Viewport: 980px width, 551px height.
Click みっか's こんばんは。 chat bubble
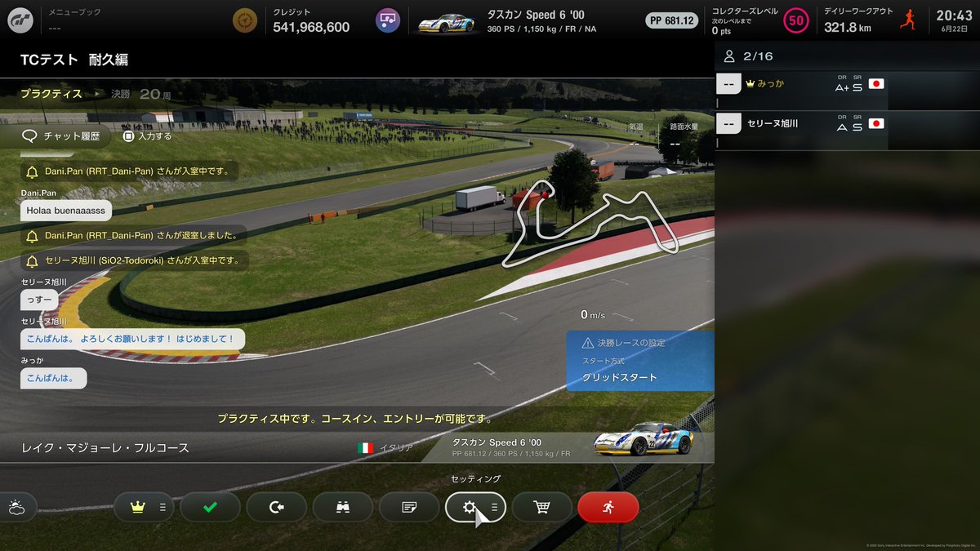pyautogui.click(x=53, y=378)
